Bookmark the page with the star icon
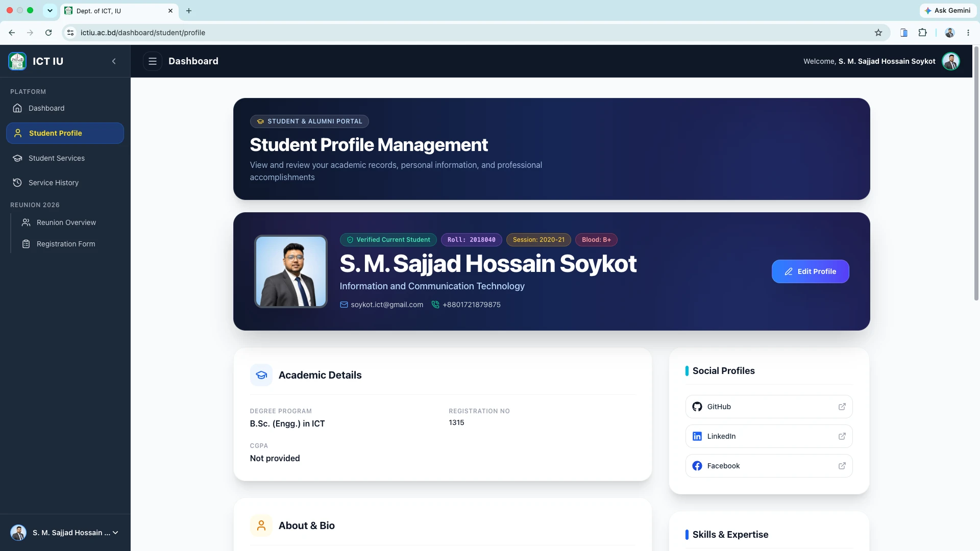 (878, 33)
